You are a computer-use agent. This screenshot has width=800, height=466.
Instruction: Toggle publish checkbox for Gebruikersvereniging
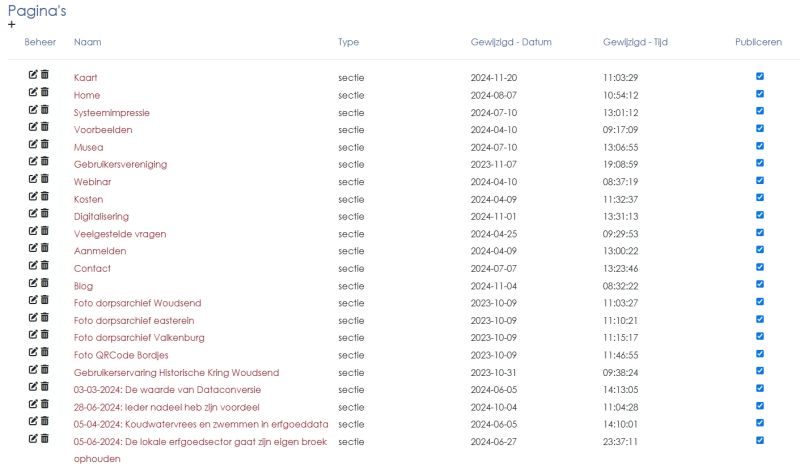click(x=760, y=163)
